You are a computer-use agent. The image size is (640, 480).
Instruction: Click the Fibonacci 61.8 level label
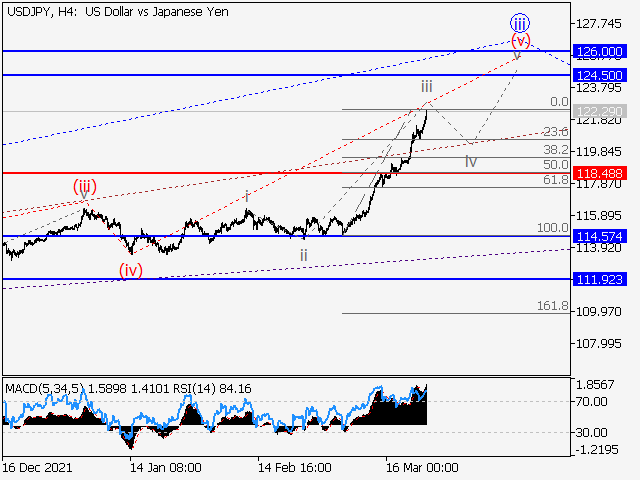click(x=556, y=179)
